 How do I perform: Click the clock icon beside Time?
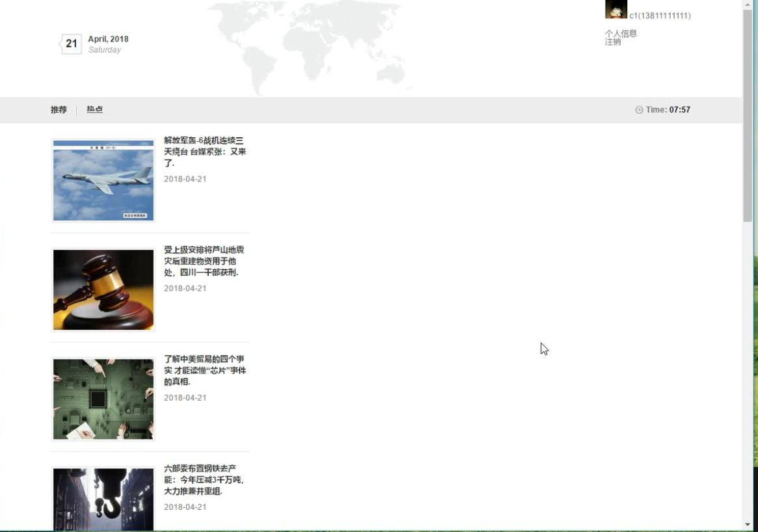[x=639, y=110]
